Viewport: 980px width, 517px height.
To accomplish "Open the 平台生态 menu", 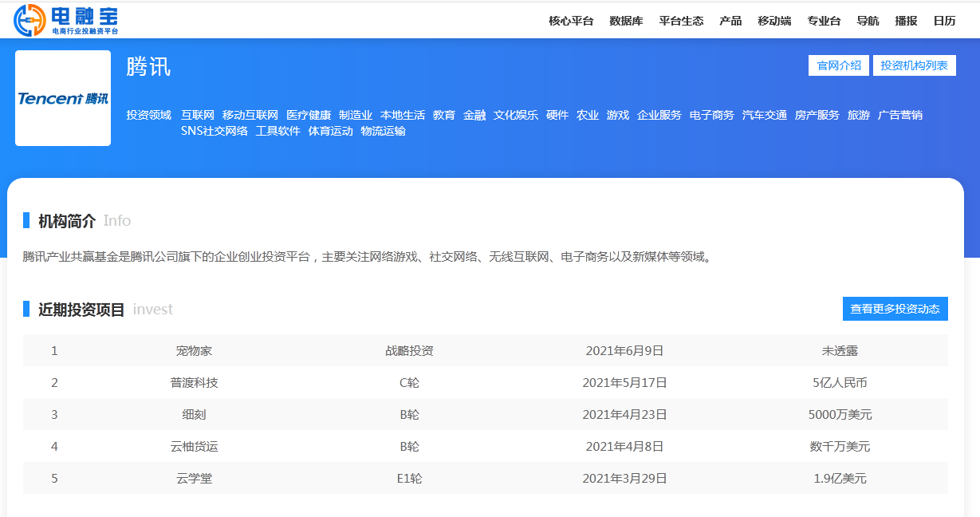I will coord(681,21).
